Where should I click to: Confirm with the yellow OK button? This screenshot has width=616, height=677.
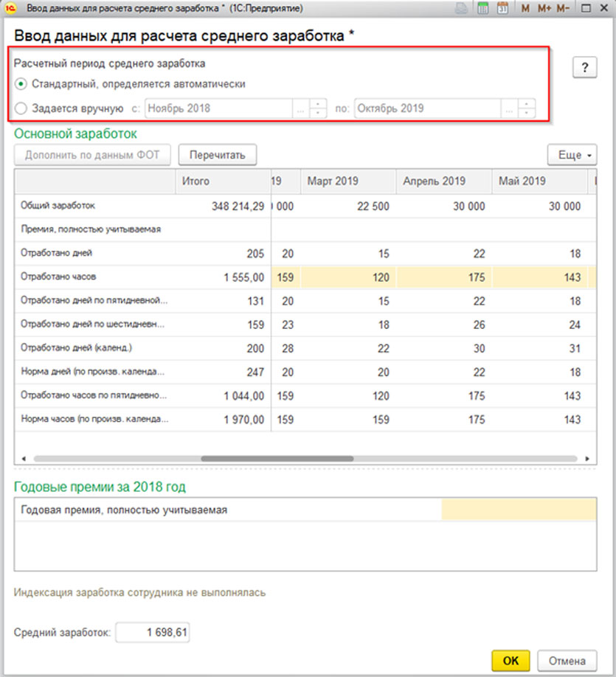pos(511,661)
